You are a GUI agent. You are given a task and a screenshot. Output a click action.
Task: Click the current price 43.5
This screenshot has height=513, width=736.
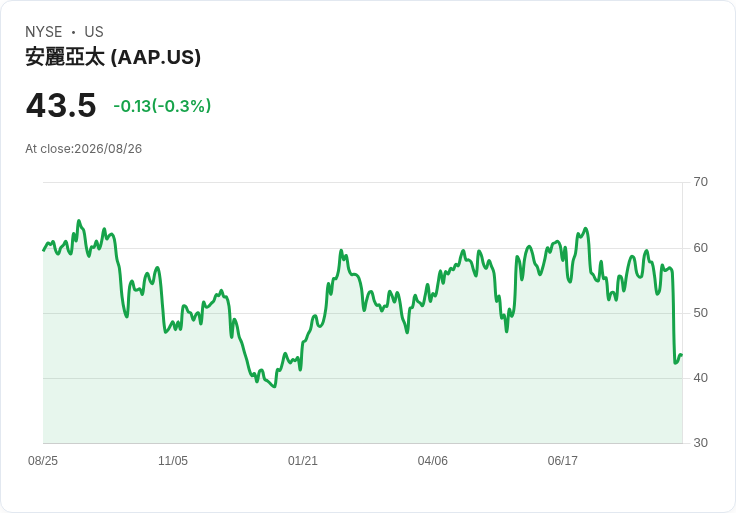(x=61, y=105)
